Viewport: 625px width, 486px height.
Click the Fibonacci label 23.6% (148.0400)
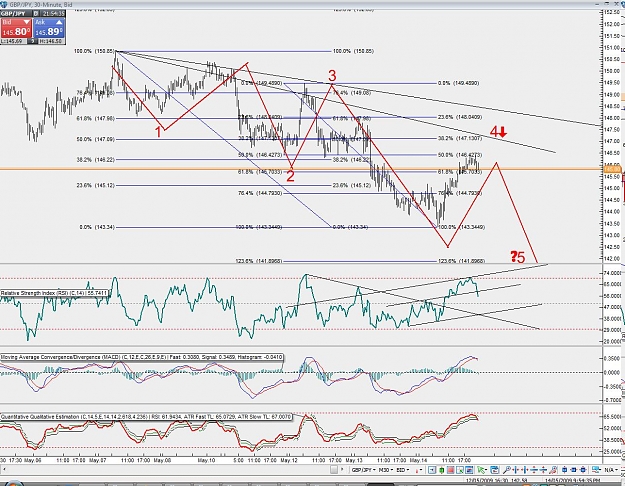460,117
